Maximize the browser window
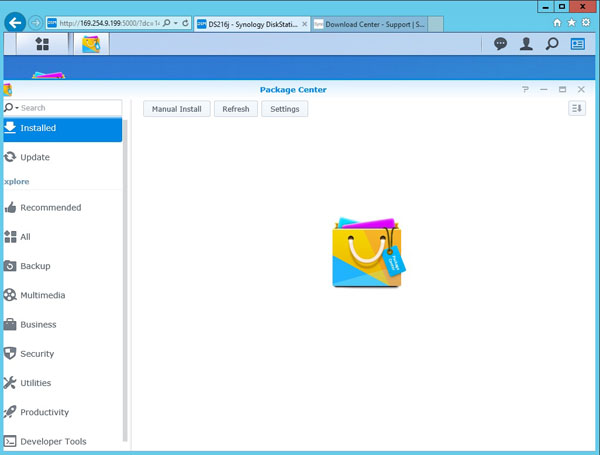This screenshot has height=455, width=600. point(562,7)
